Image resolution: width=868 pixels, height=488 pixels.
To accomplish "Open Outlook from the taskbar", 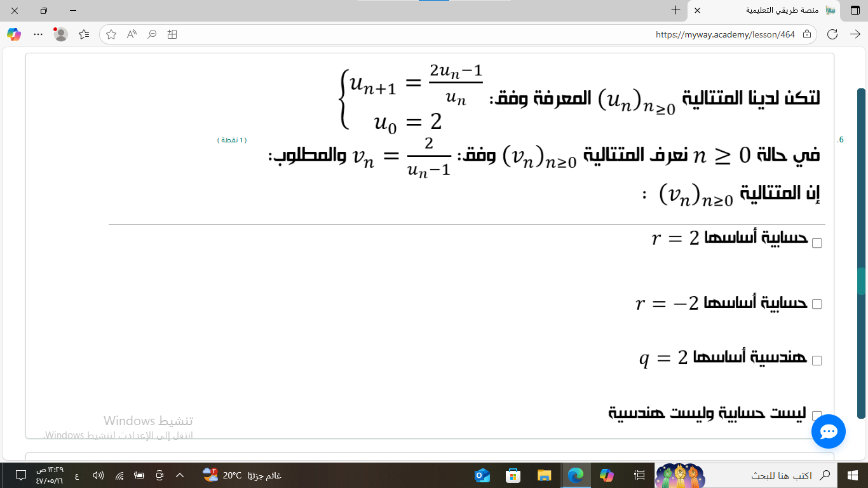I will [482, 475].
